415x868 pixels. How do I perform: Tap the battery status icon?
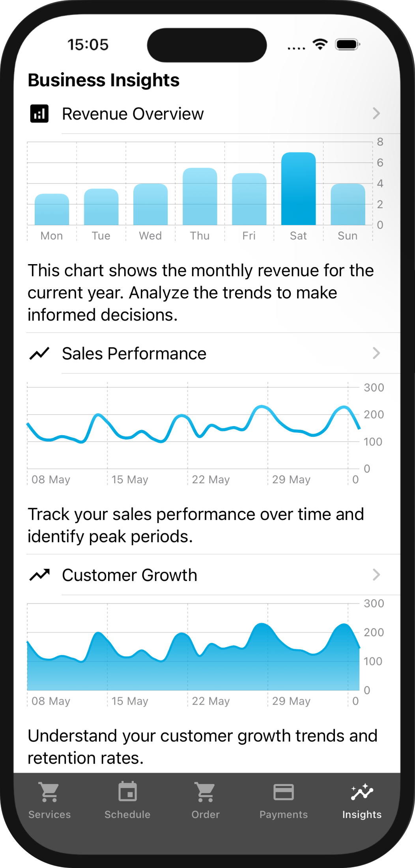(347, 45)
